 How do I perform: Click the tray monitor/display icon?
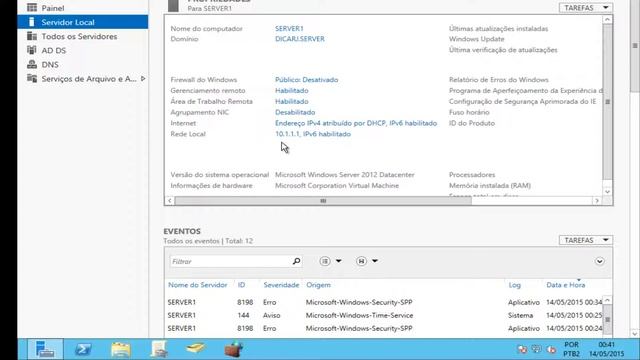pyautogui.click(x=536, y=349)
